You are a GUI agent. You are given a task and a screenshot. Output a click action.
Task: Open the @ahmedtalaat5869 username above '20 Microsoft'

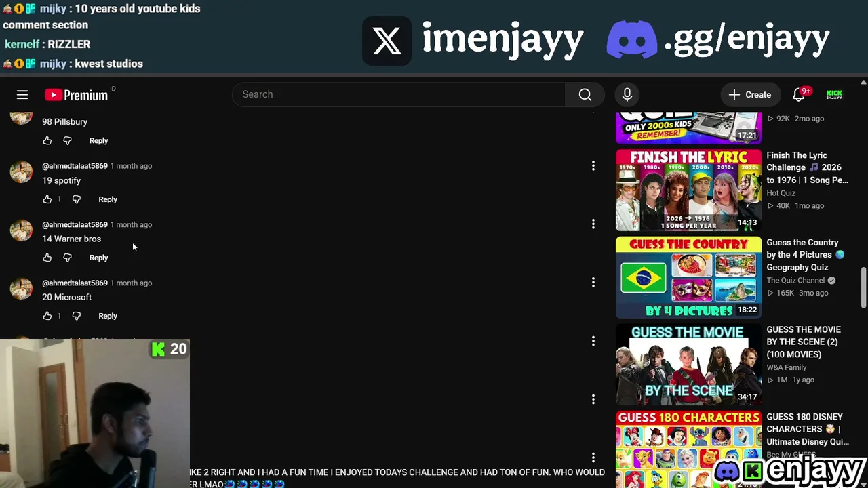[75, 283]
